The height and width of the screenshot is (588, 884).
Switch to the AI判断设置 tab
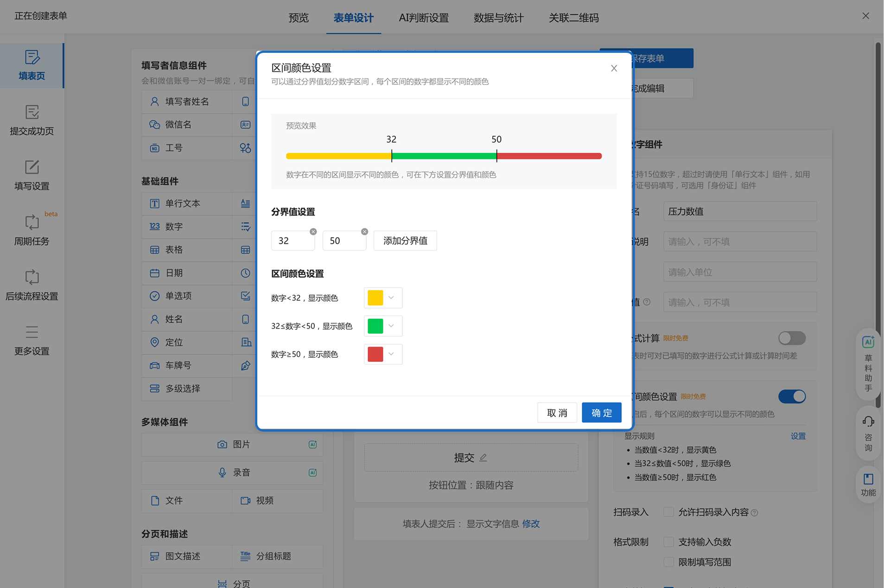(x=424, y=18)
